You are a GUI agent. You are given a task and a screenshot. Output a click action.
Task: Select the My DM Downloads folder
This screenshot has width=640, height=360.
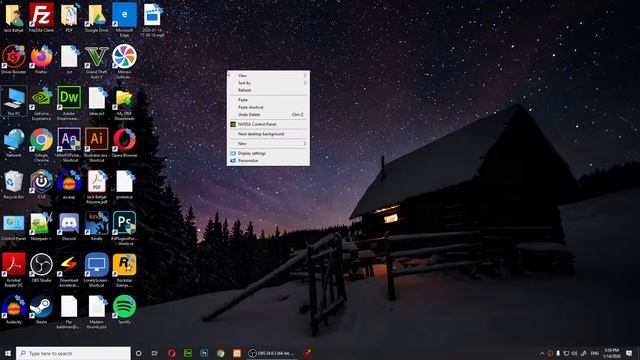(124, 103)
